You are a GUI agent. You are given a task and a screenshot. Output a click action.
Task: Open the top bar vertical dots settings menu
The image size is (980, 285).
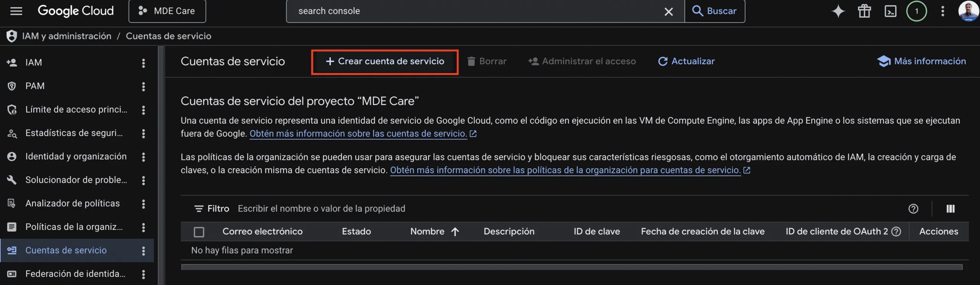point(943,11)
